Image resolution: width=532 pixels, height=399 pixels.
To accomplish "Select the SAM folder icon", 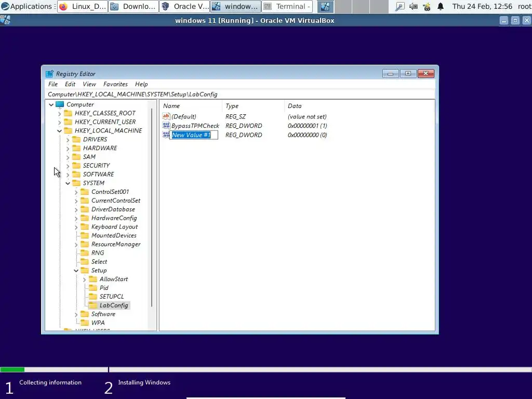I will pos(76,157).
